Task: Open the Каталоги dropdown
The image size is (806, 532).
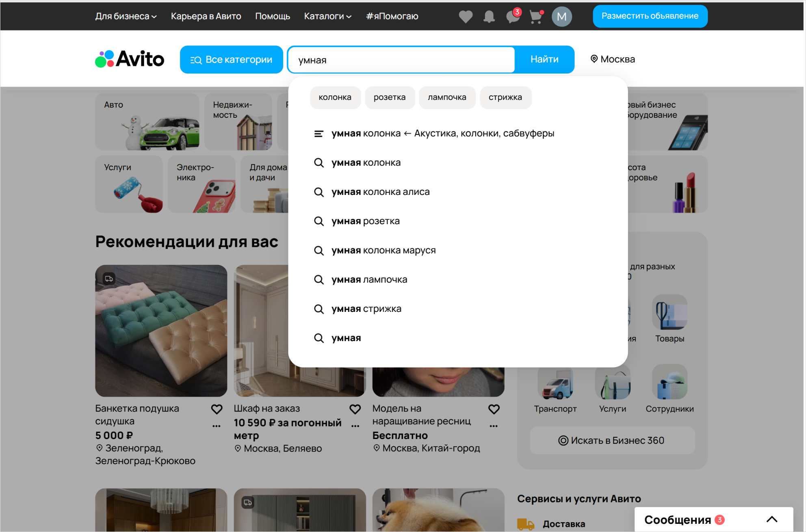Action: coord(327,16)
